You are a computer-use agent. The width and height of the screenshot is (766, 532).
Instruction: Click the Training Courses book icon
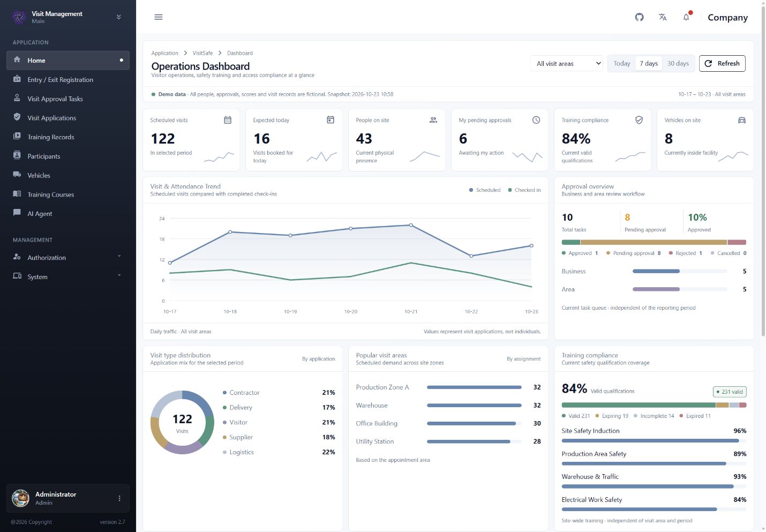(x=17, y=194)
